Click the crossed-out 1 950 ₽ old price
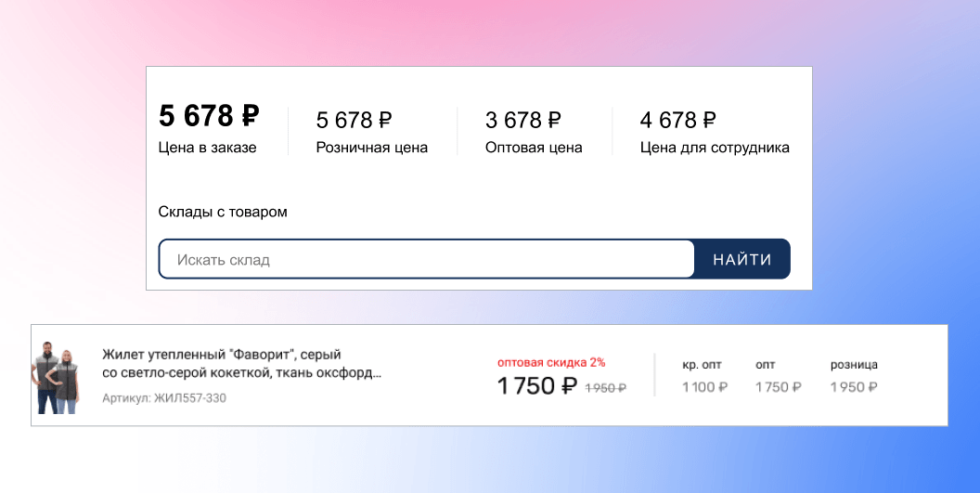Viewport: 980px width, 493px height. pyautogui.click(x=604, y=388)
